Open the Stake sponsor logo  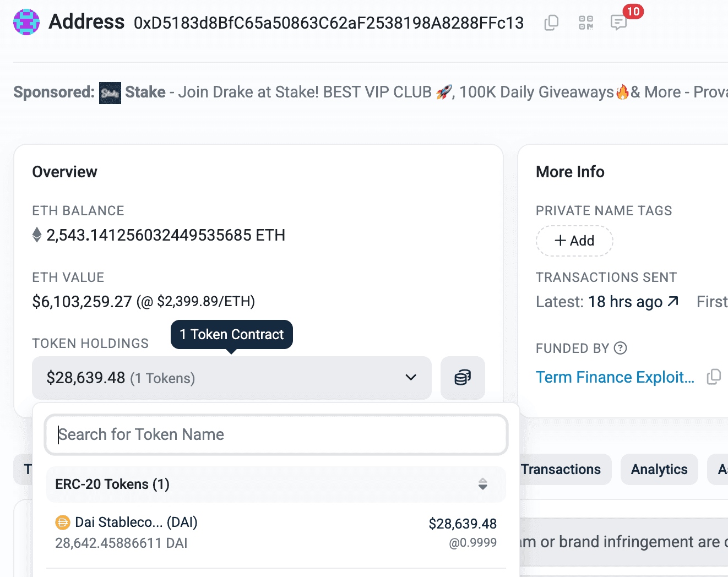coord(110,93)
